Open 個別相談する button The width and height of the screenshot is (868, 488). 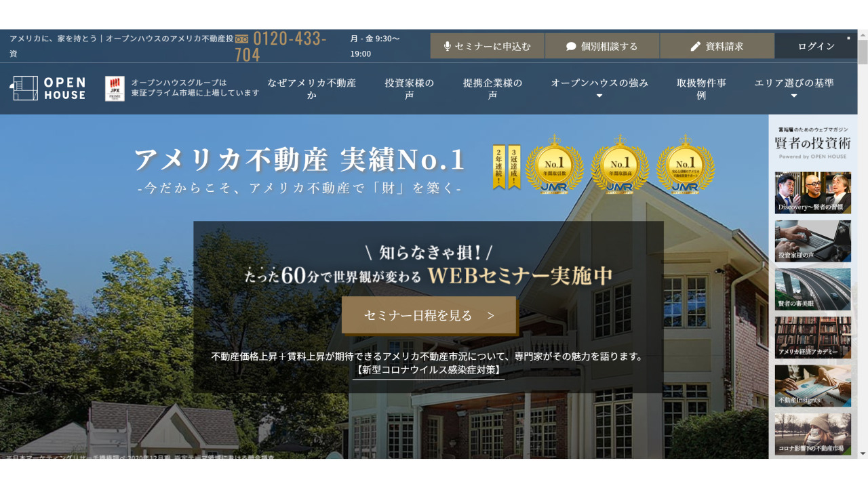pos(602,46)
